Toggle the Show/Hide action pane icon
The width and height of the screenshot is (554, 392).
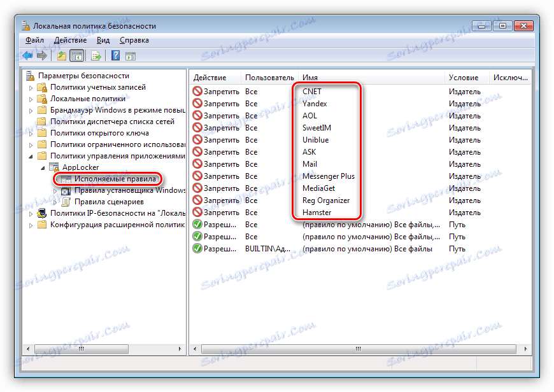[129, 55]
